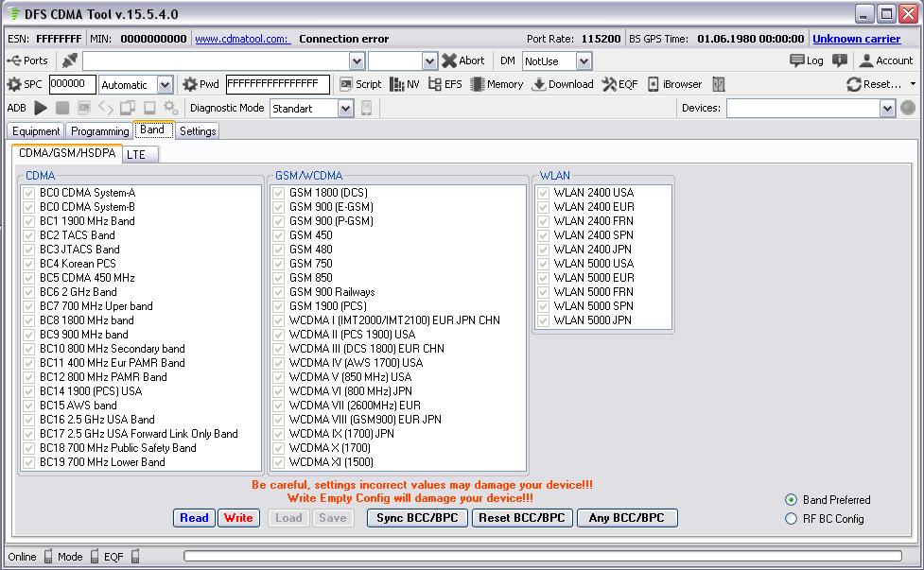Switch to the Equipment tab

(x=36, y=130)
